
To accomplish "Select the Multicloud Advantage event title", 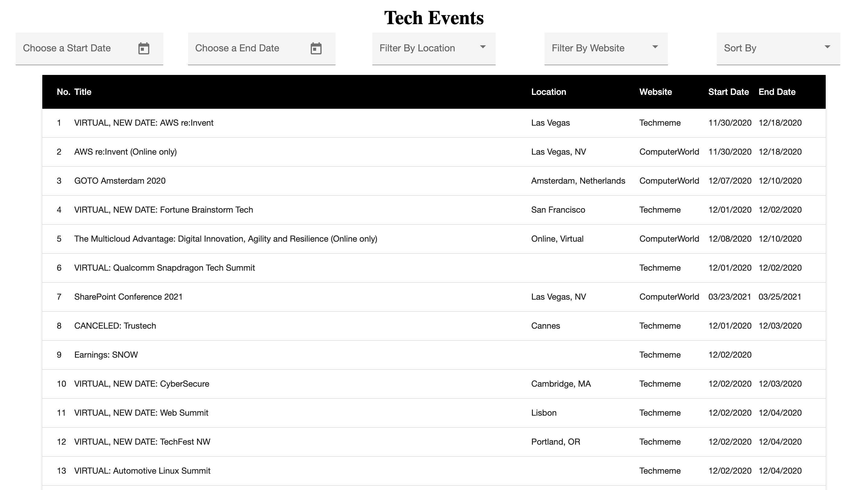I will click(225, 239).
